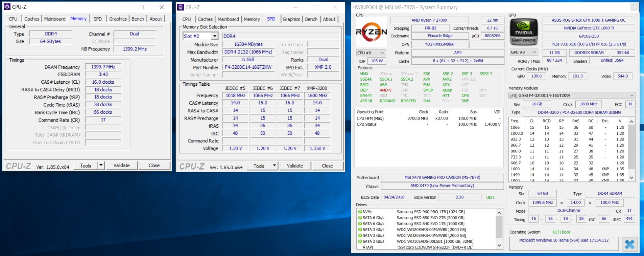The image size is (644, 256).
Task: Click Close button in left CPU-Z window
Action: 154,166
